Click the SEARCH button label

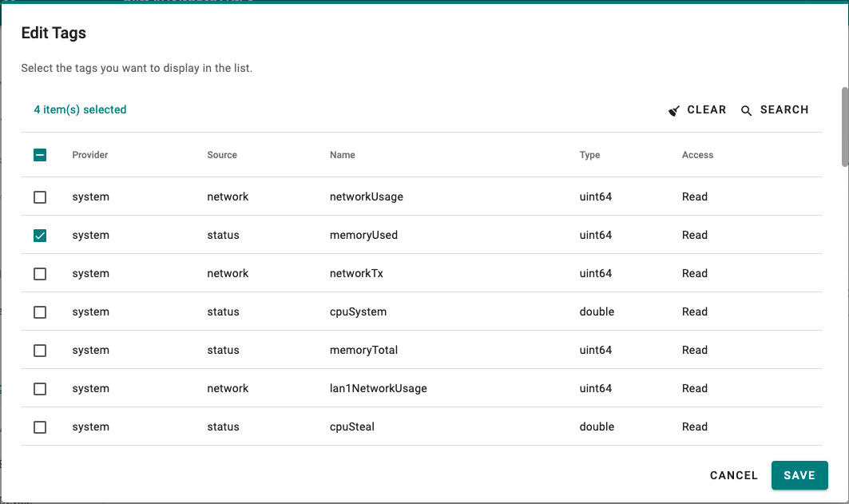tap(784, 110)
